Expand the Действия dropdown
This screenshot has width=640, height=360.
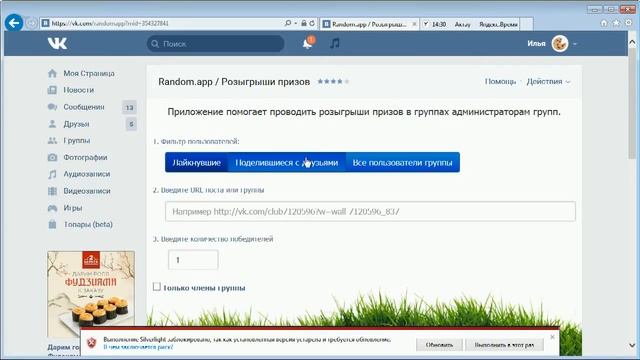tap(548, 82)
